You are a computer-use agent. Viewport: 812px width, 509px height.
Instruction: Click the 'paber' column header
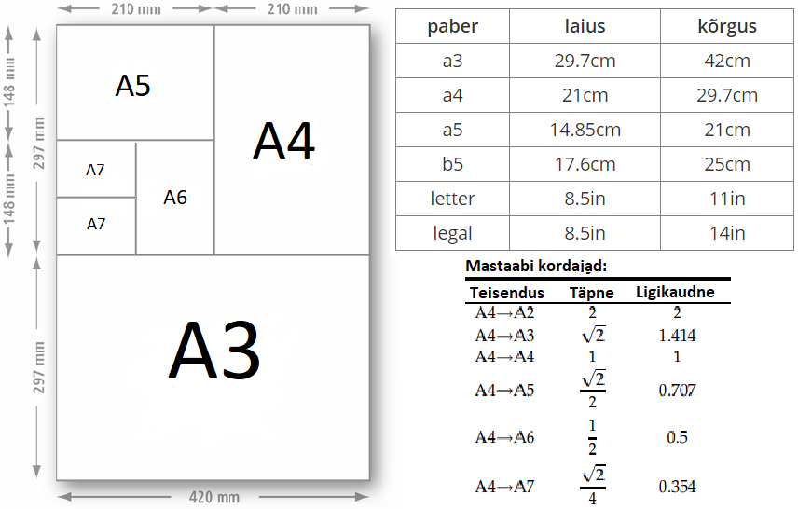point(452,26)
